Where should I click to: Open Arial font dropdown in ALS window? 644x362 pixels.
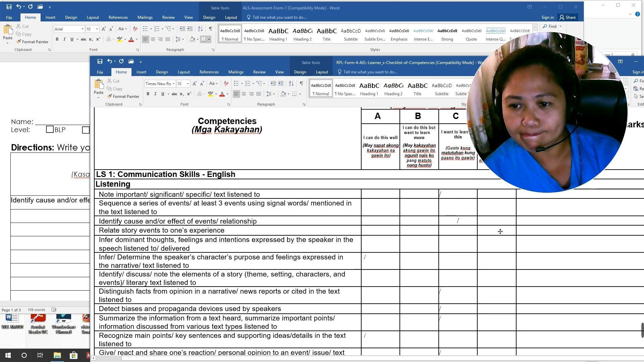[83, 29]
